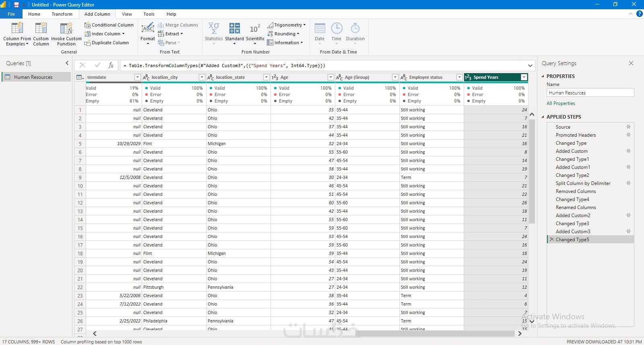Open the Extract dropdown
The image size is (644, 345).
pyautogui.click(x=170, y=34)
